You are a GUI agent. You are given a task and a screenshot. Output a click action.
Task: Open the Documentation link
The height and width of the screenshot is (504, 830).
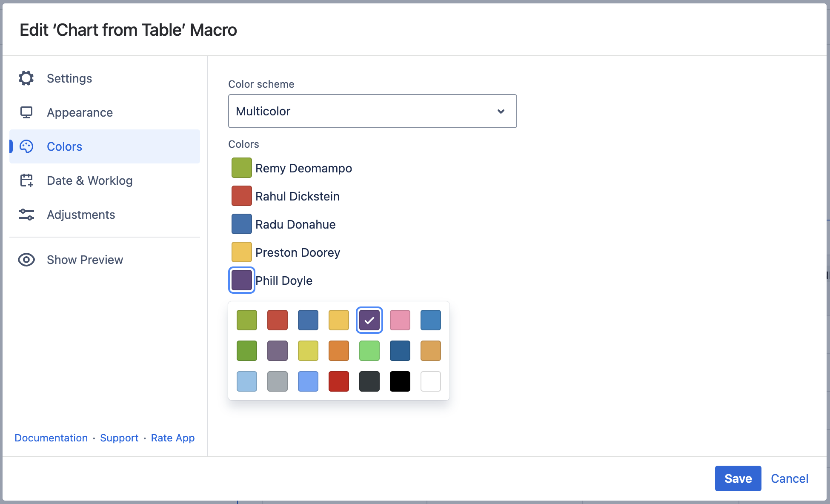click(x=51, y=438)
